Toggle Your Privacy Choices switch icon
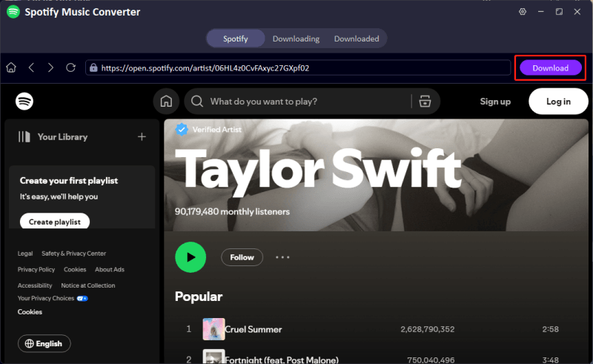 coord(82,299)
